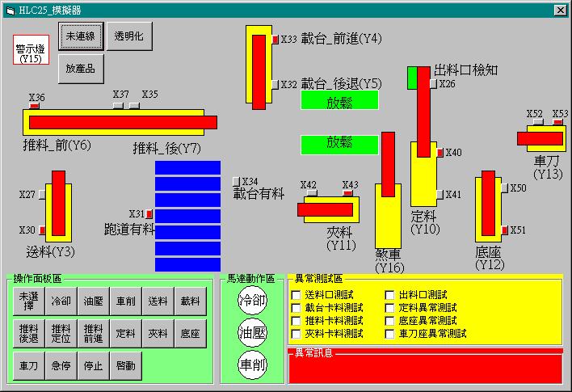Click the X31 跑道有料 sensor indicator

click(x=149, y=214)
